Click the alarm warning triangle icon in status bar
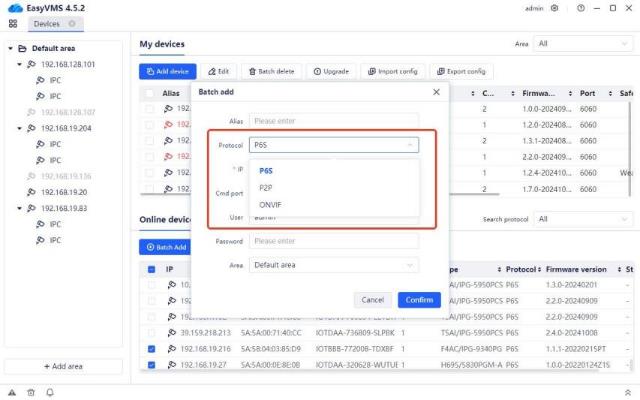This screenshot has height=400, width=640. (x=13, y=391)
